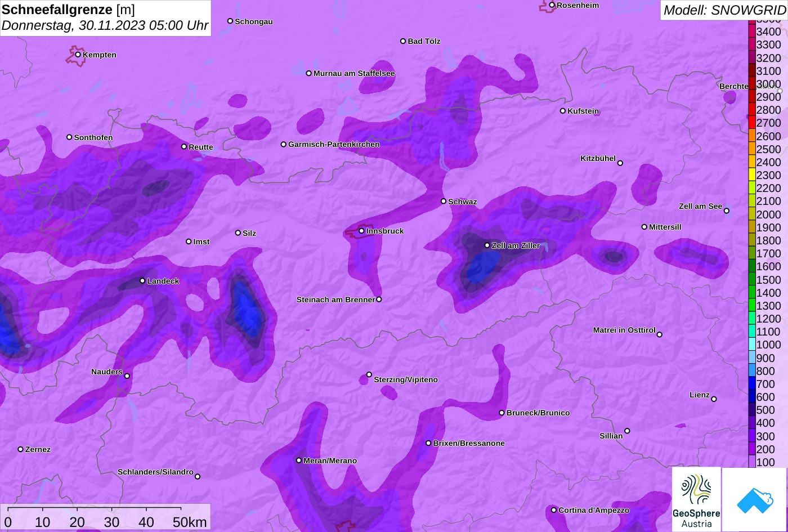Screen dimensions: 788x532
Task: Pick the 1500 green legend swatch
Action: (752, 279)
